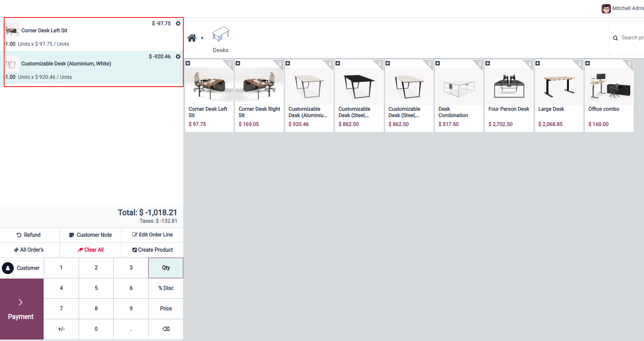Viewport: 644px width, 341px height.
Task: Click plus icon on Desk Combination card
Action: [x=438, y=63]
